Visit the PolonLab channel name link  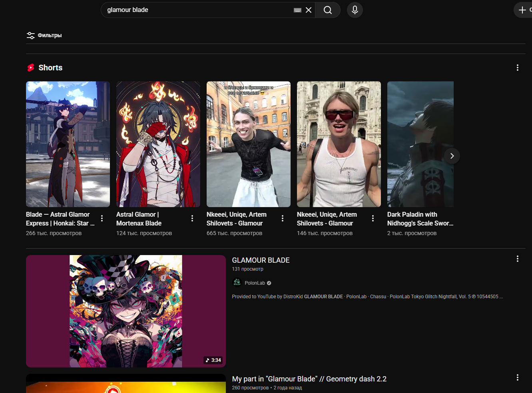tap(255, 283)
